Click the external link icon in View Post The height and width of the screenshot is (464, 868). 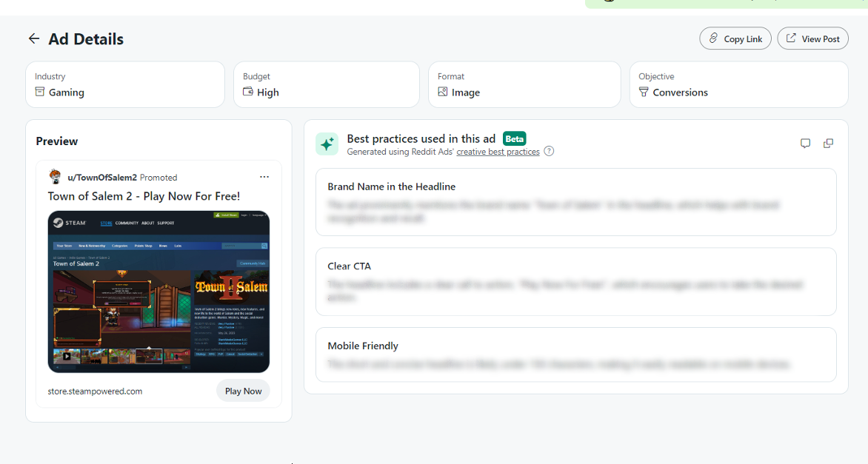(791, 38)
